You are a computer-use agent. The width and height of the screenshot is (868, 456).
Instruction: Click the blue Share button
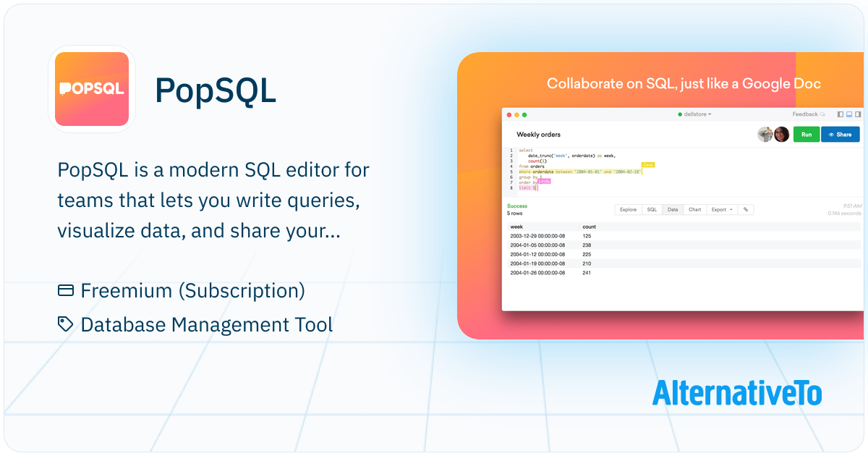(x=841, y=134)
